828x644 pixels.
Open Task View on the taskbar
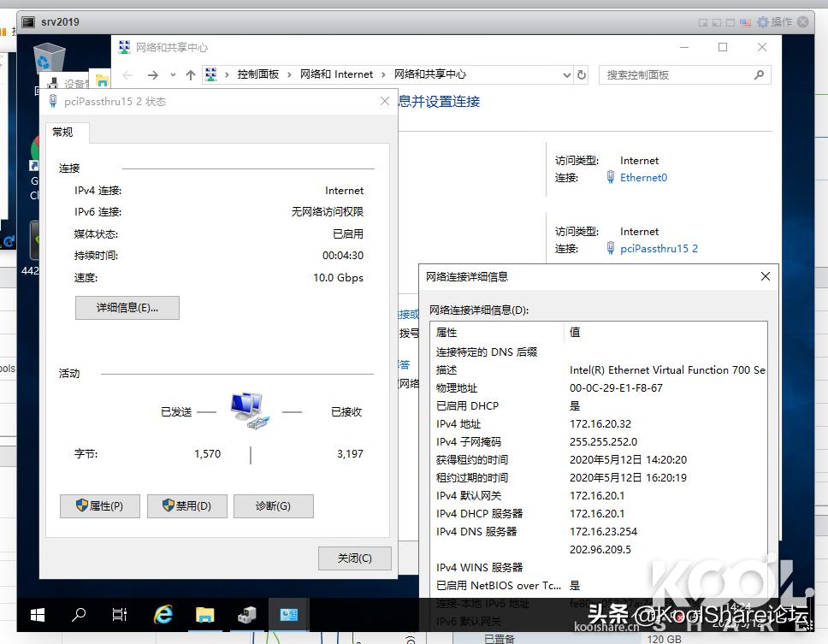pos(120,614)
